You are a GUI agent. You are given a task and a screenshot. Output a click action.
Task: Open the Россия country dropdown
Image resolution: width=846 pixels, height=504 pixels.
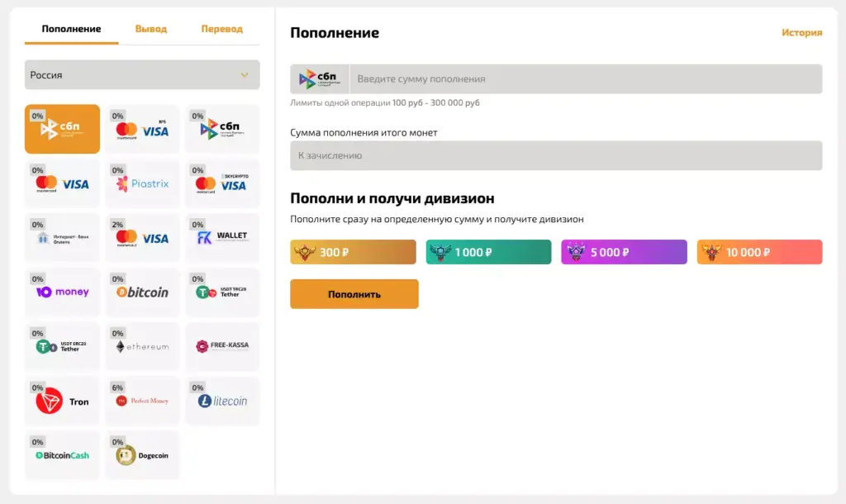click(141, 74)
